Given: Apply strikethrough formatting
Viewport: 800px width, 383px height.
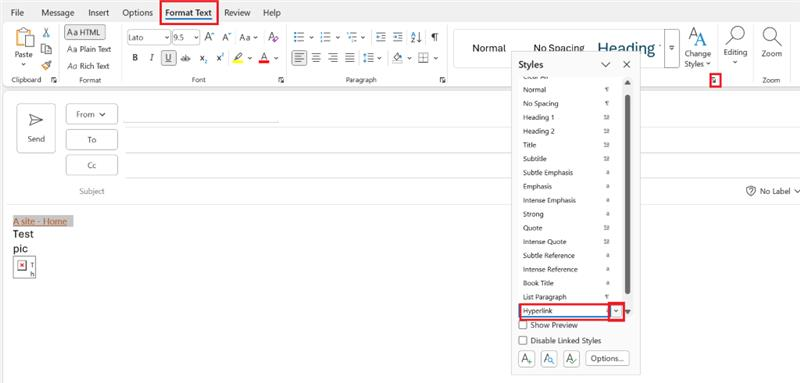Looking at the screenshot, I should 186,58.
